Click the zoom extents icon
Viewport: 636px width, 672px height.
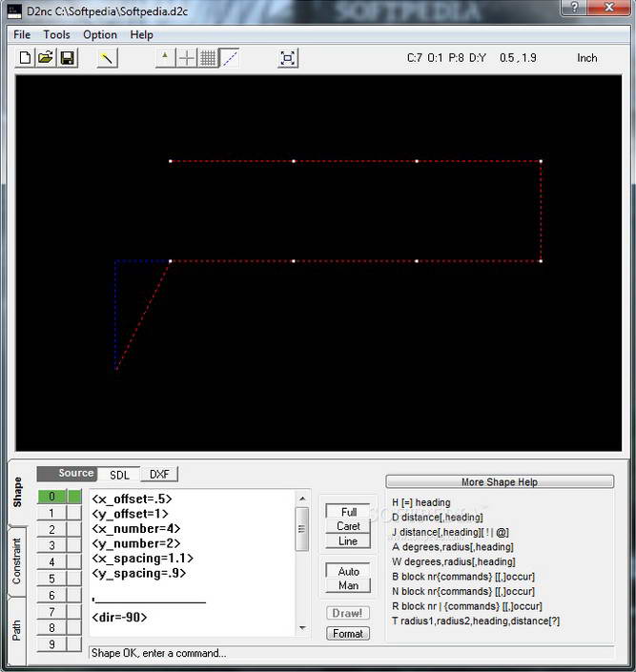288,58
